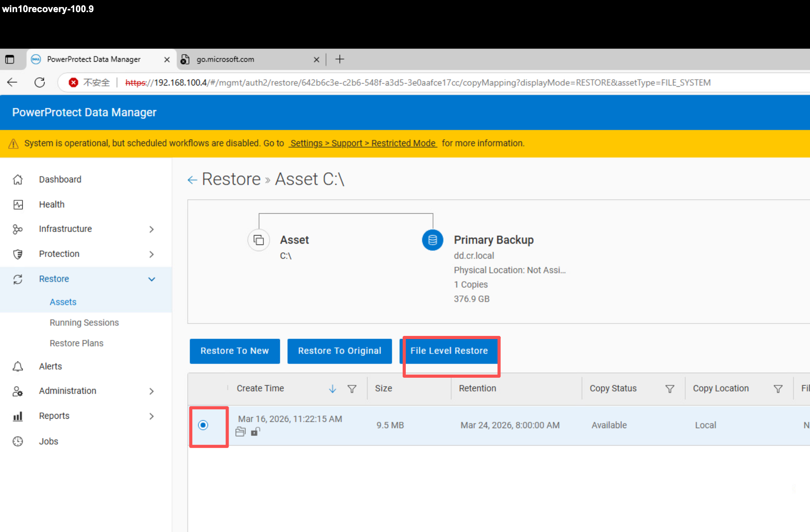Viewport: 810px width, 532px height.
Task: Click the Health monitor icon
Action: coord(18,205)
